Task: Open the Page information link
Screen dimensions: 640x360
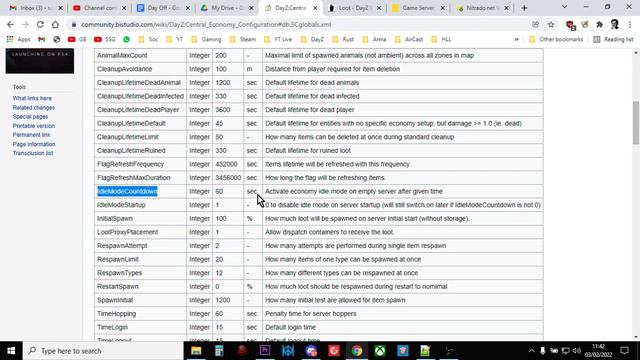Action: pyautogui.click(x=34, y=144)
